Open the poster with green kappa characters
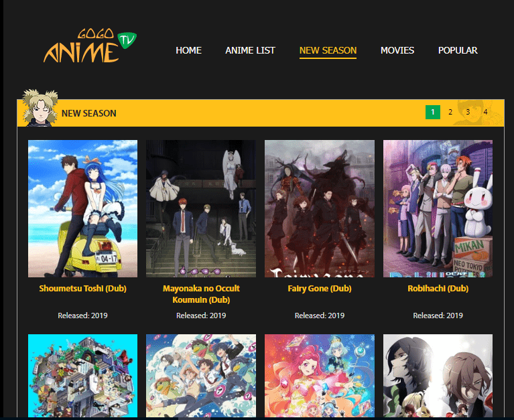 pos(201,376)
